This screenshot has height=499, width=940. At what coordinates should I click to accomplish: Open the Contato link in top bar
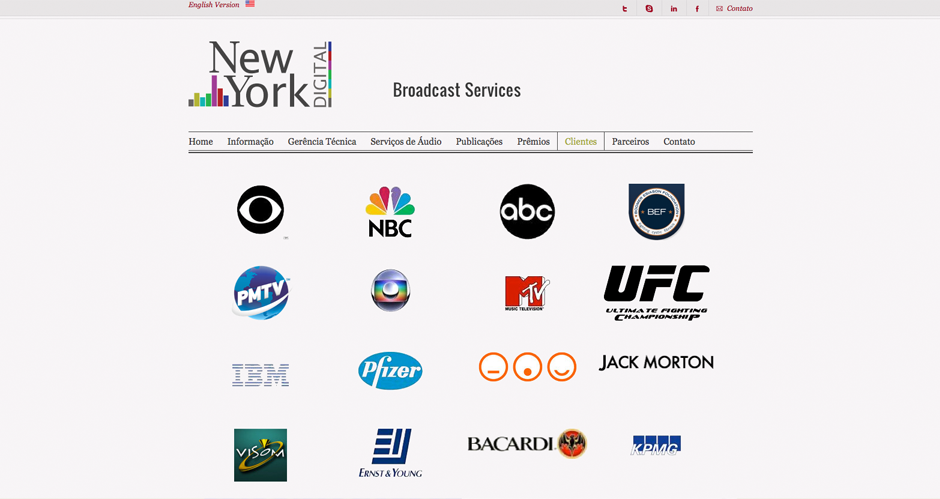click(740, 8)
